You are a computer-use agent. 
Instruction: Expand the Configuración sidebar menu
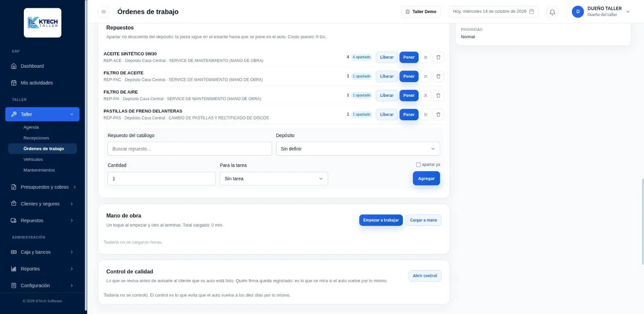pos(43,286)
